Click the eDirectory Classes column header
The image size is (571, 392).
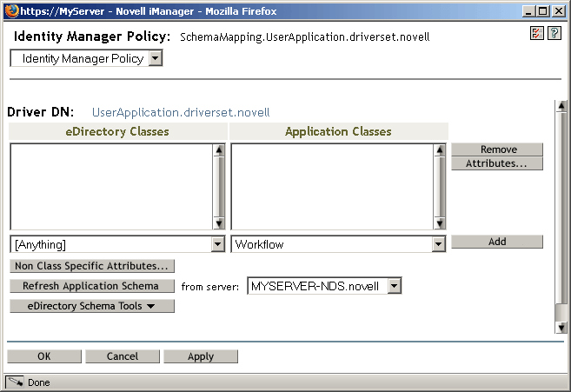click(117, 131)
